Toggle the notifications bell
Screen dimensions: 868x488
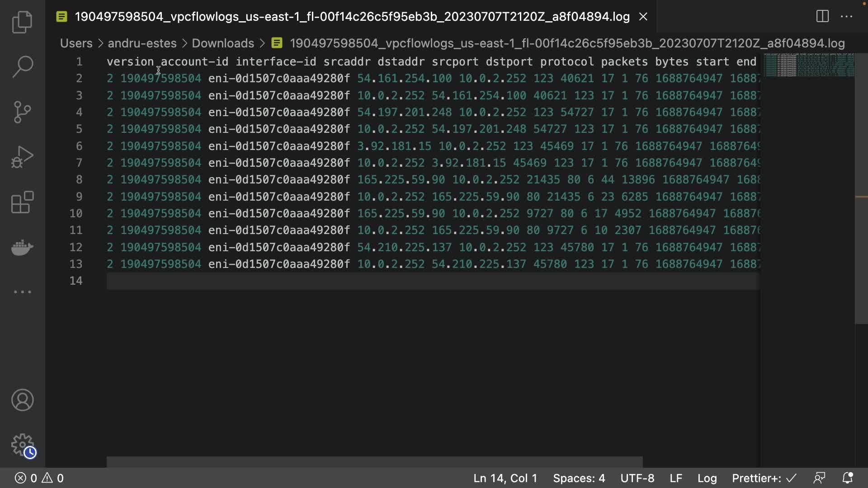(x=848, y=478)
